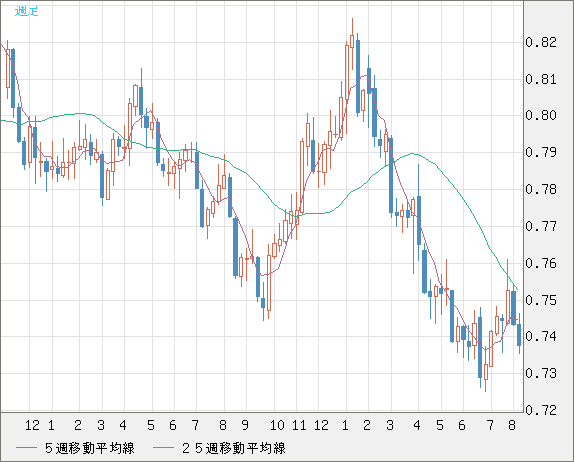Click the final month 8 axis label

pos(512,425)
